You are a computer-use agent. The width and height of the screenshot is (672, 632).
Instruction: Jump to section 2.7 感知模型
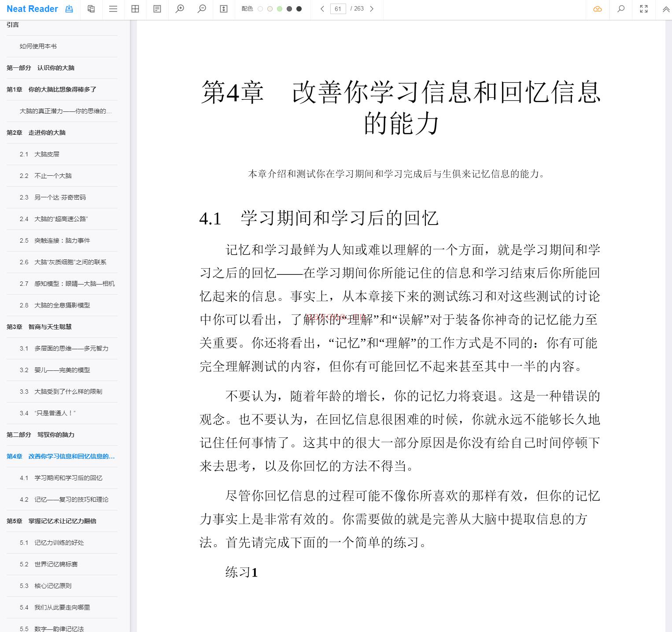tap(67, 284)
